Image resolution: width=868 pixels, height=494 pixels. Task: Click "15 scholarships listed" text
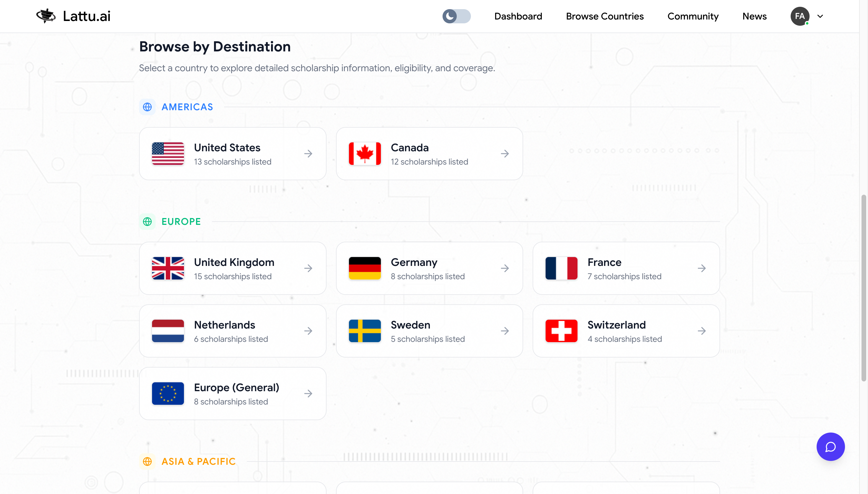233,277
